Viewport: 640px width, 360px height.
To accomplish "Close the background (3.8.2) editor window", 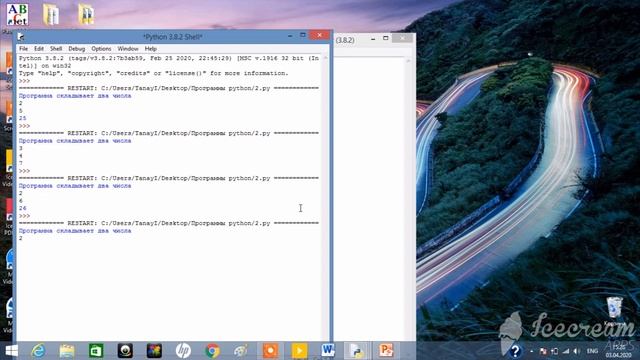I will [402, 38].
